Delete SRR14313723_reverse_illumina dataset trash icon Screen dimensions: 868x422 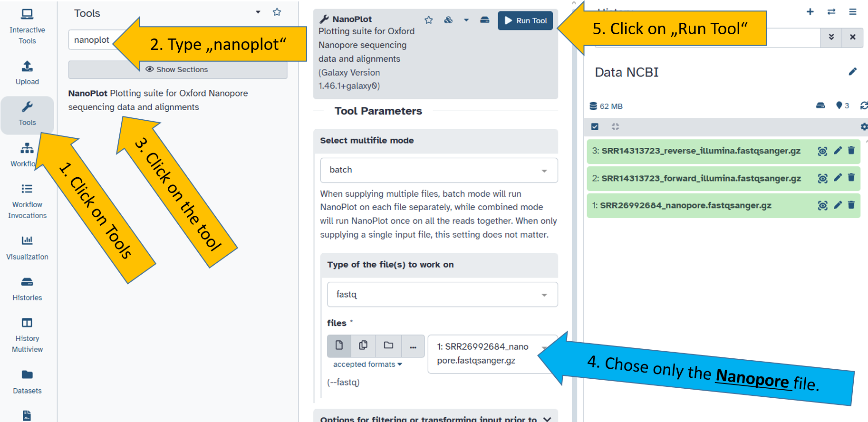point(851,151)
